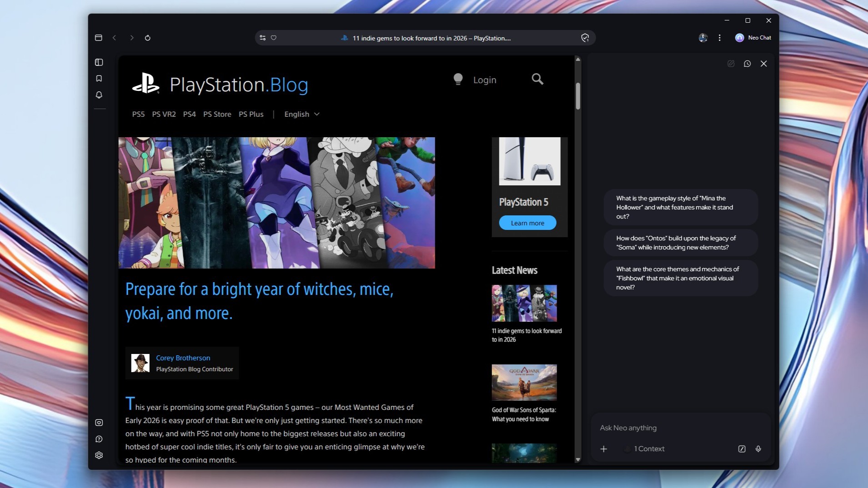Open chat history via the clock icon
This screenshot has height=488, width=868.
(x=748, y=64)
